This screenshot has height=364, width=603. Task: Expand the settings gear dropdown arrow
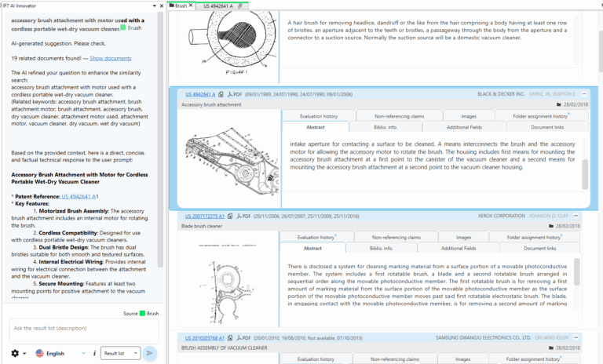(24, 354)
